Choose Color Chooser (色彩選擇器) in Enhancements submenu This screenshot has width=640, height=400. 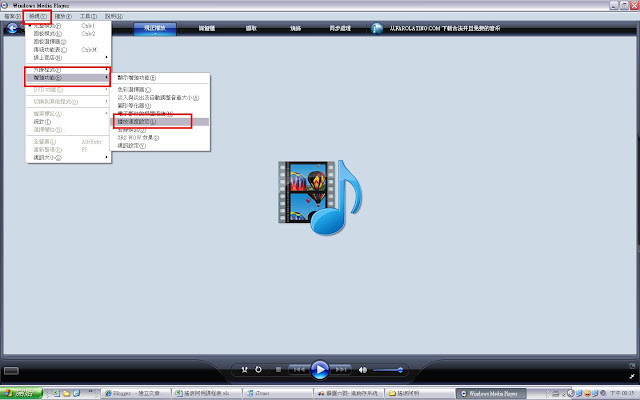tap(160, 89)
